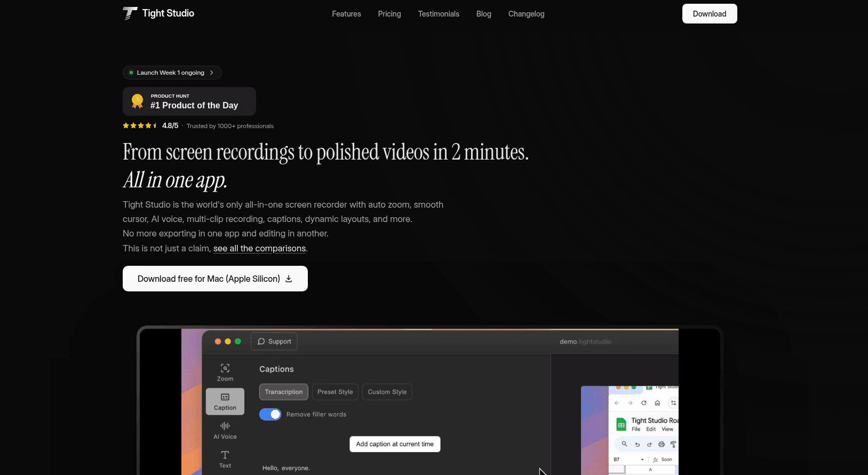Click the Support chat bubble icon

coord(261,342)
